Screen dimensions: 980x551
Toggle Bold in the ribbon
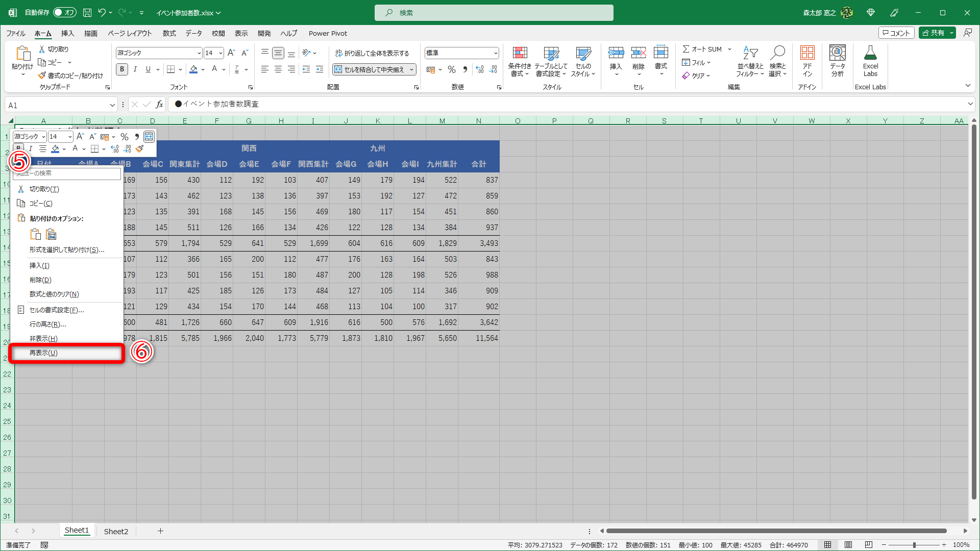pos(121,69)
